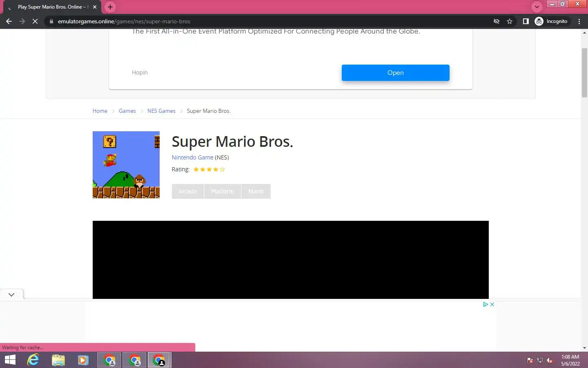Screen dimensions: 588x368
Task: Click the crossed-out eye icon in the address bar
Action: (x=497, y=21)
